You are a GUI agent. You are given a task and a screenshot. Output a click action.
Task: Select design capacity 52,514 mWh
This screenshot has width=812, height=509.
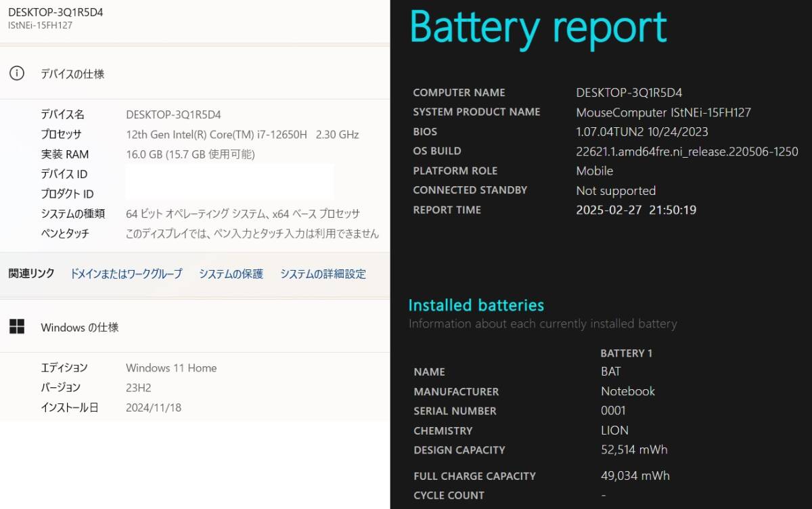(x=635, y=450)
